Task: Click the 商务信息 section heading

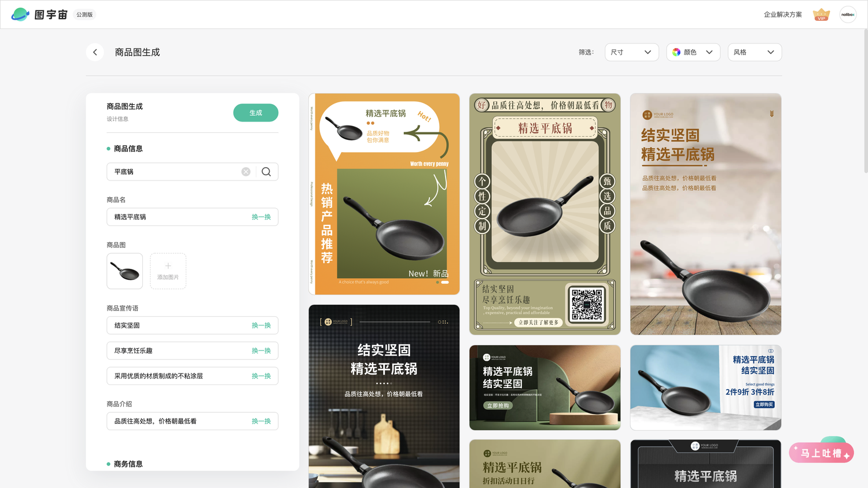Action: pos(128,464)
